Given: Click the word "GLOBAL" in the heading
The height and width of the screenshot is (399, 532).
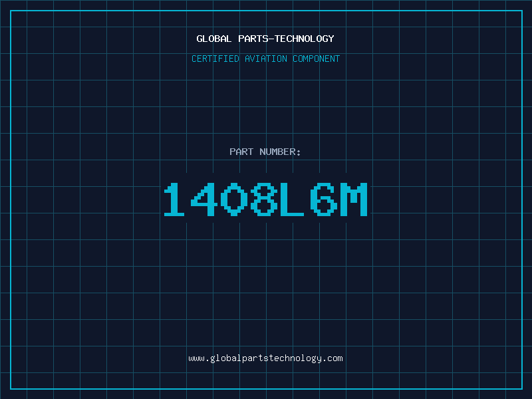Looking at the screenshot, I should [214, 39].
